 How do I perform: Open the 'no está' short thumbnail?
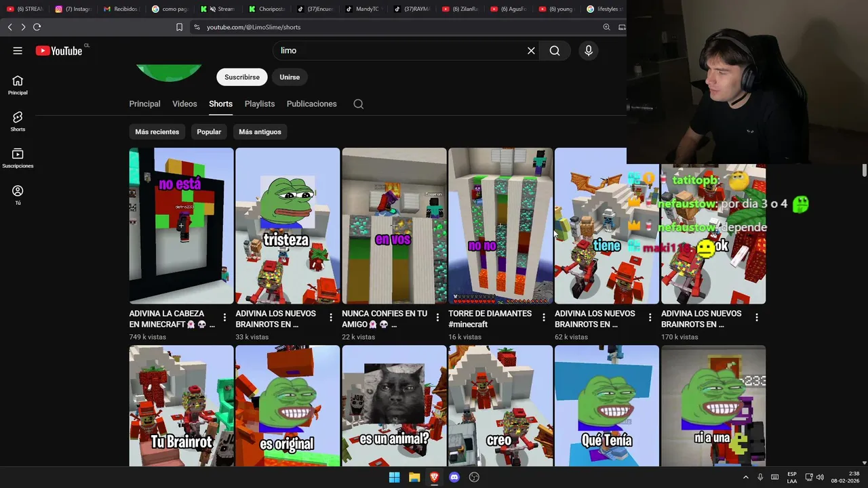point(181,226)
